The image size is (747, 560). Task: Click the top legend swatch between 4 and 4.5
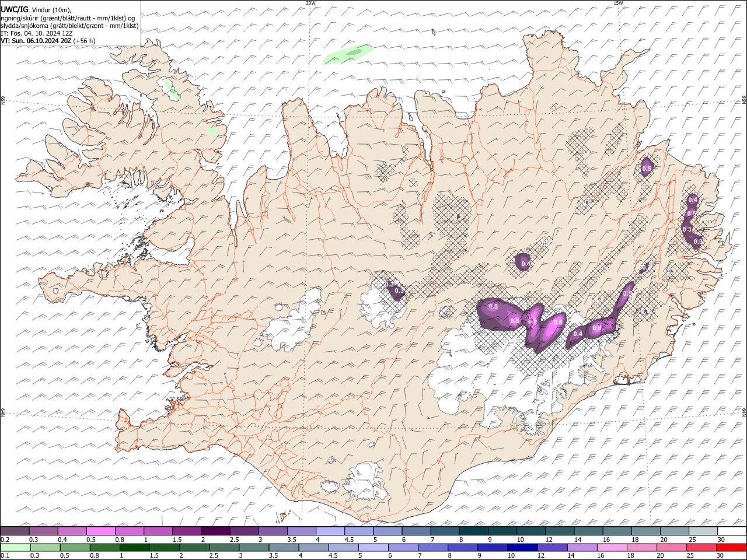click(x=330, y=531)
